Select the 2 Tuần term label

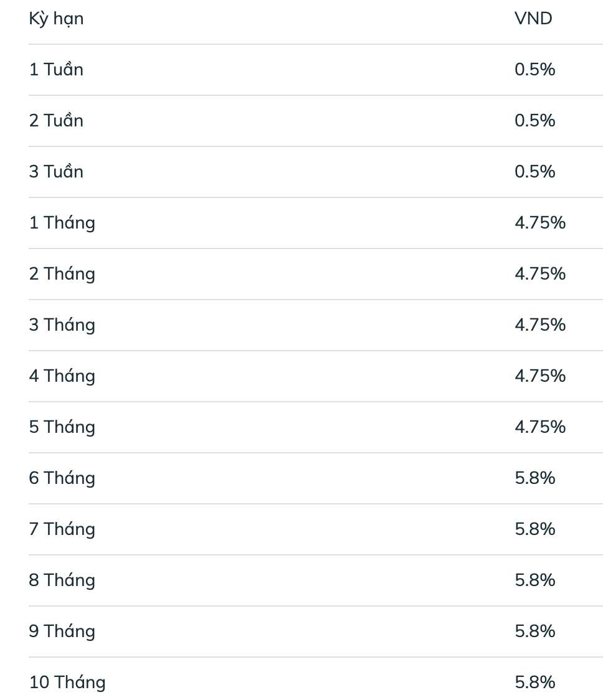[x=56, y=121]
